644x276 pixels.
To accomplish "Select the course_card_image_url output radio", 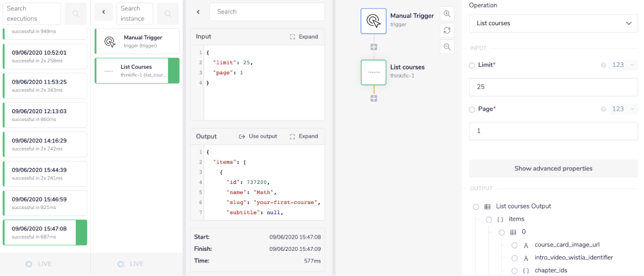I will point(515,245).
